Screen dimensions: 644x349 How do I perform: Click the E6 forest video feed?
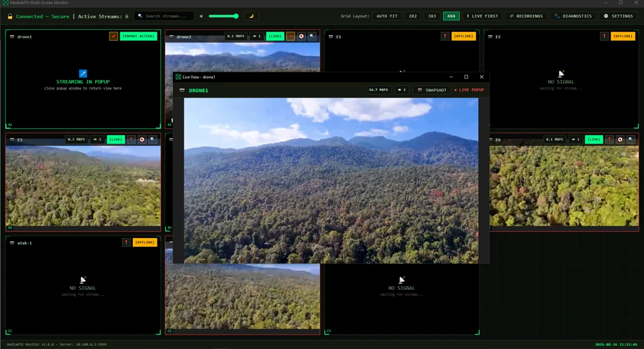pyautogui.click(x=564, y=186)
